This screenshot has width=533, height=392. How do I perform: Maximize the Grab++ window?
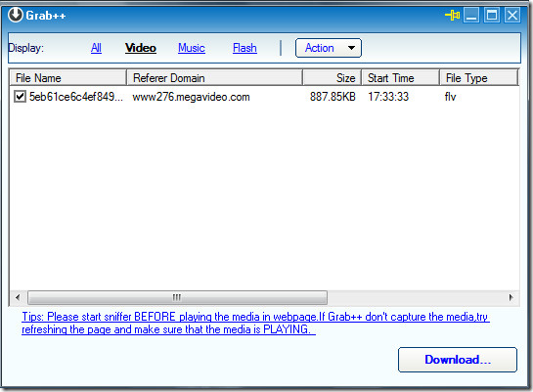[x=492, y=16]
